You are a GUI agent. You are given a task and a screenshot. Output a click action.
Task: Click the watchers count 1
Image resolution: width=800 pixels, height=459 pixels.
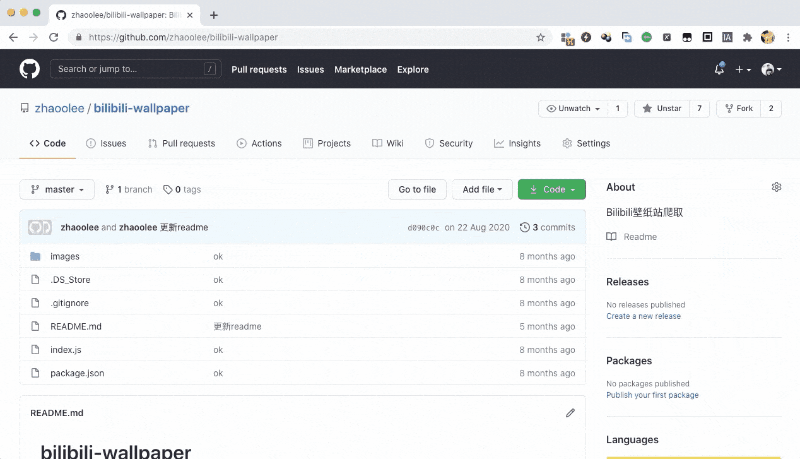pos(617,108)
